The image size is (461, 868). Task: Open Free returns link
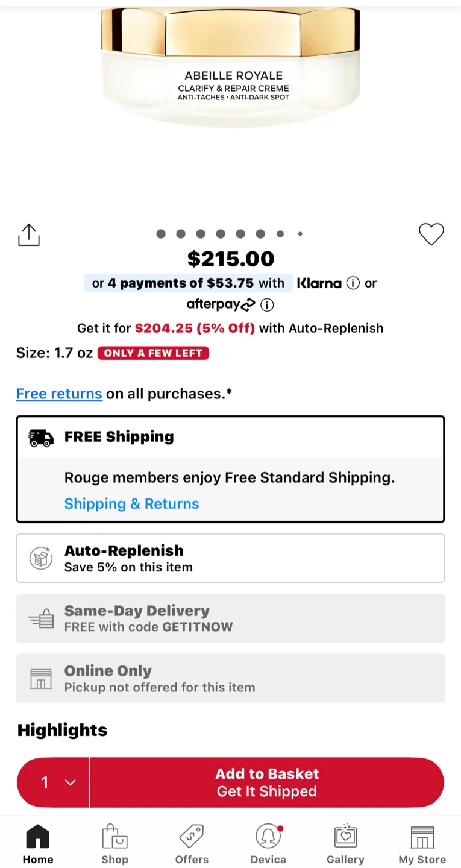click(59, 394)
